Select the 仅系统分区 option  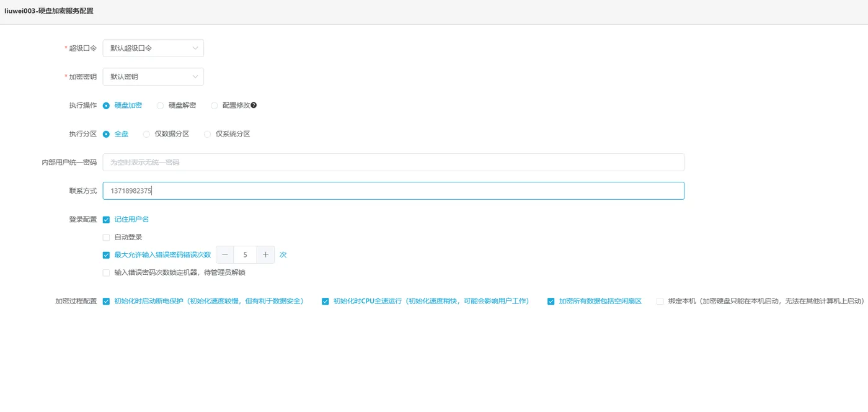pos(207,134)
